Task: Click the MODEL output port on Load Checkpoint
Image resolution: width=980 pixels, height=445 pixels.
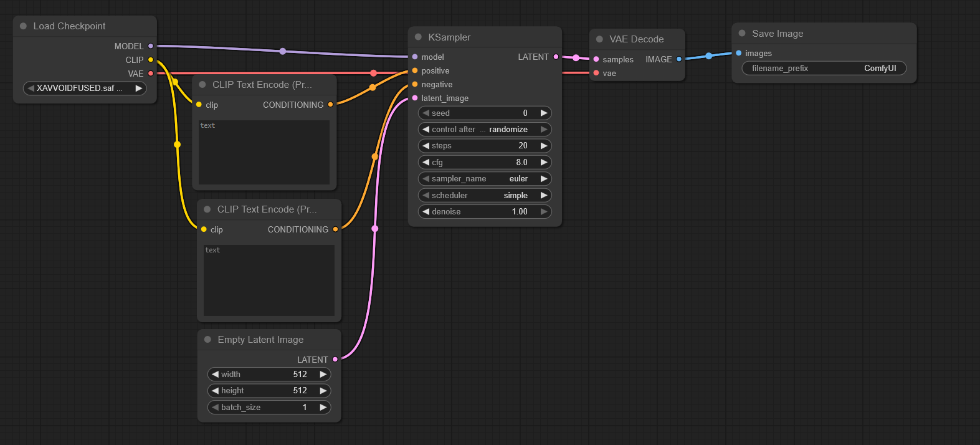Action: [x=151, y=46]
